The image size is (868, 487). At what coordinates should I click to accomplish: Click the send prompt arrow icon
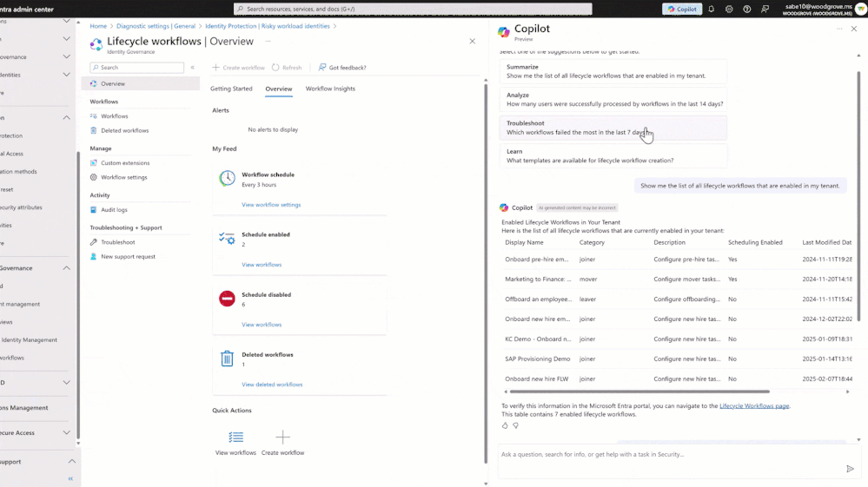click(851, 469)
